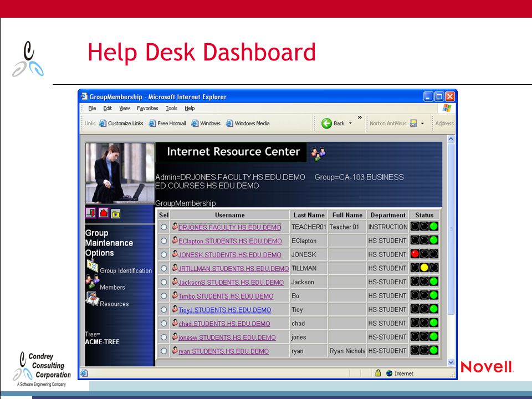
Task: Click the Ryan Nichols full name cell
Action: [x=347, y=351]
